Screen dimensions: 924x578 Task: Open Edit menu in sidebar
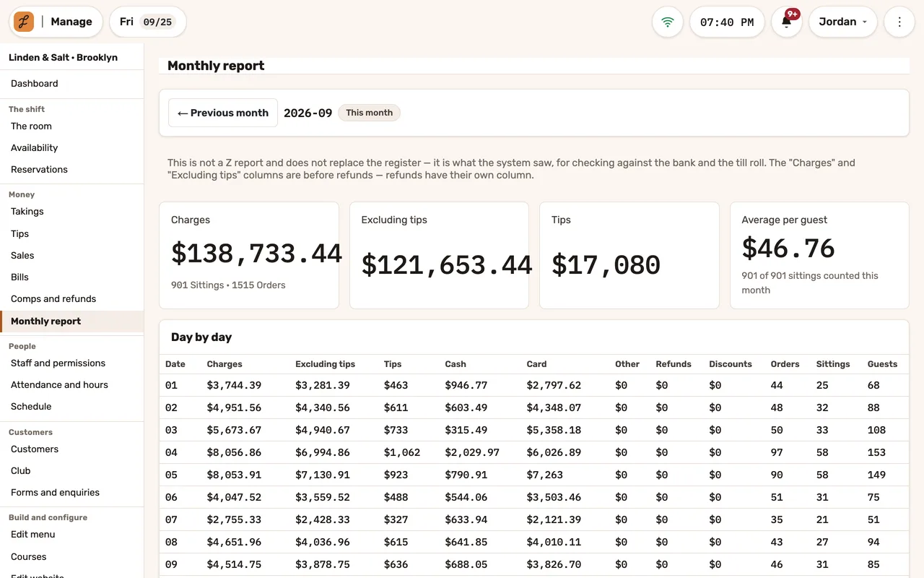[x=72, y=535]
